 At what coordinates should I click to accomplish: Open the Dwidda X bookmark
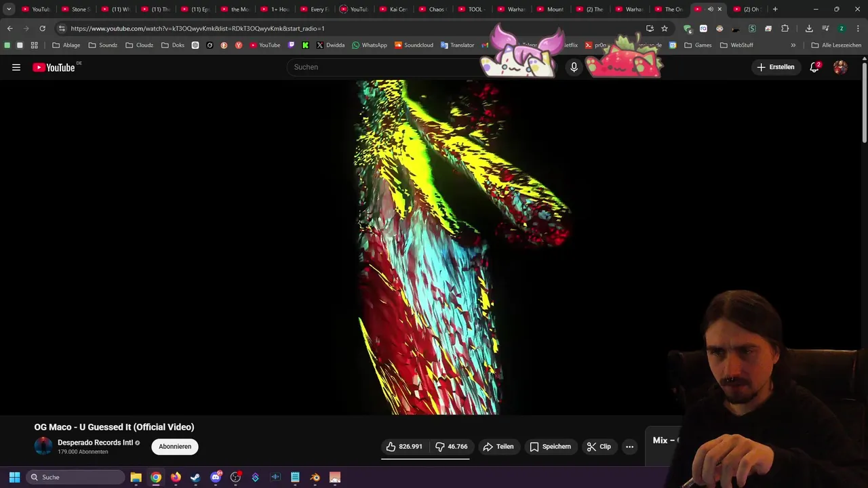[x=330, y=45]
